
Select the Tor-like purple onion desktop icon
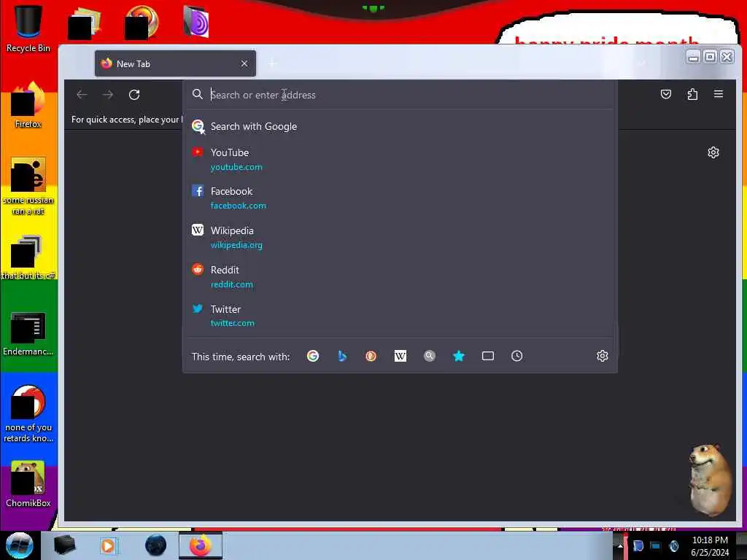point(196,22)
